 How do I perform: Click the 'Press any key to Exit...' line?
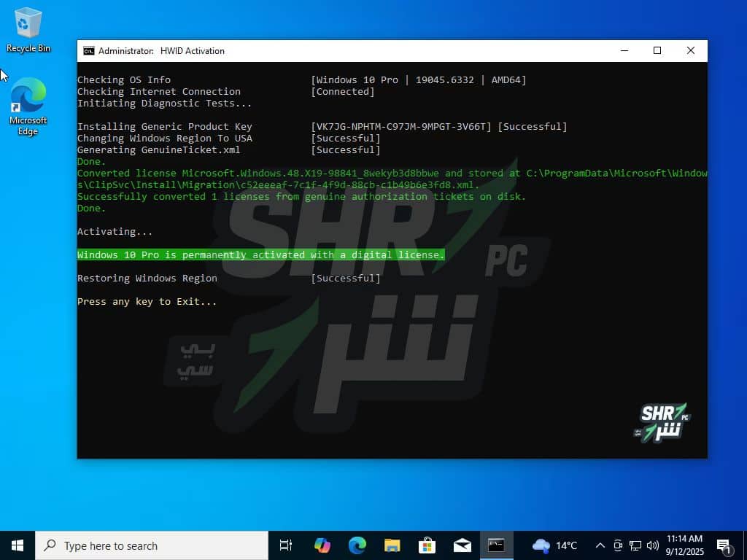pyautogui.click(x=147, y=302)
